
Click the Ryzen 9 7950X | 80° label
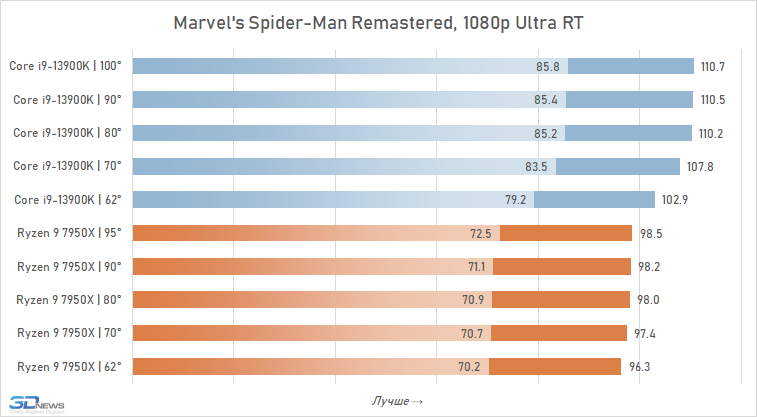(69, 299)
